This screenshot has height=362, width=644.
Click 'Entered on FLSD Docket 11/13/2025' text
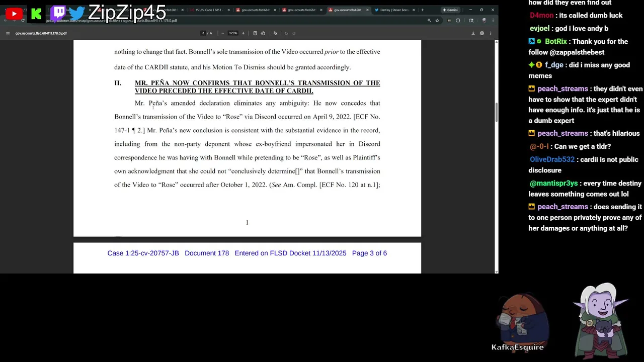pos(290,253)
